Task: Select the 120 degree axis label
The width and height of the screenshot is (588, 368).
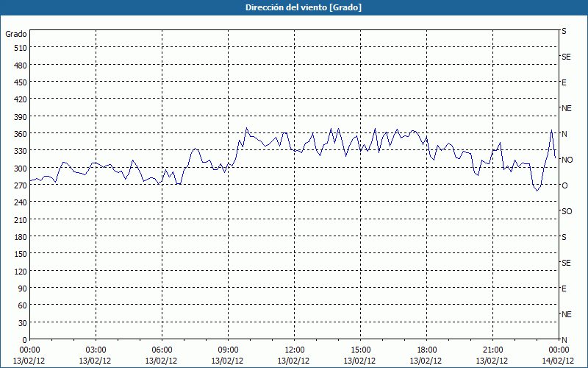Action: [21, 272]
